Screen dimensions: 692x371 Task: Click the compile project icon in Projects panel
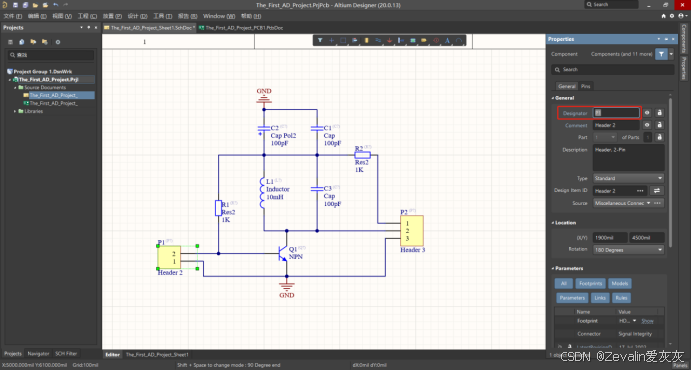22,42
